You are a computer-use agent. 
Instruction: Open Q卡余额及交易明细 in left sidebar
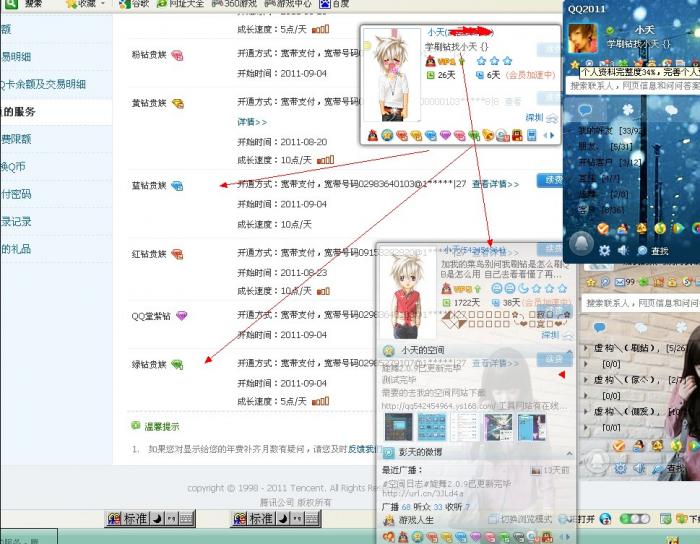click(43, 84)
